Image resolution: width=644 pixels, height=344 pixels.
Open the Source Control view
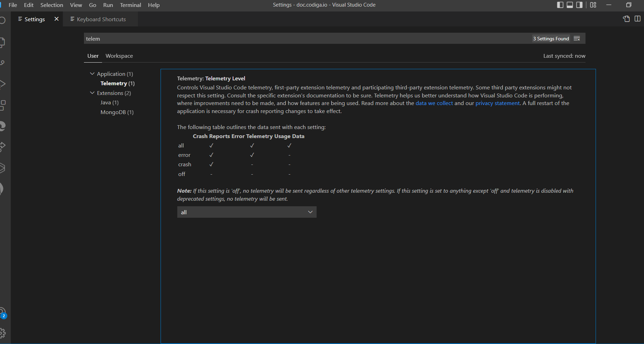(2, 63)
